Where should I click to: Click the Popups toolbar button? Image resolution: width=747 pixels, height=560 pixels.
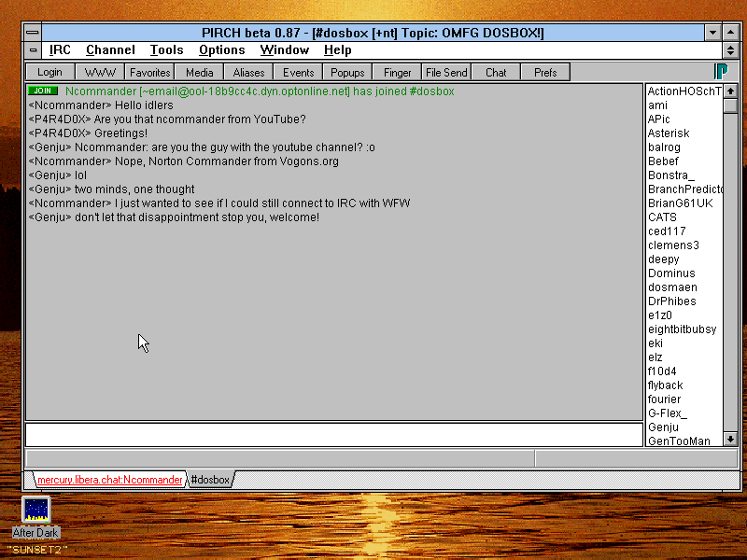tap(347, 73)
